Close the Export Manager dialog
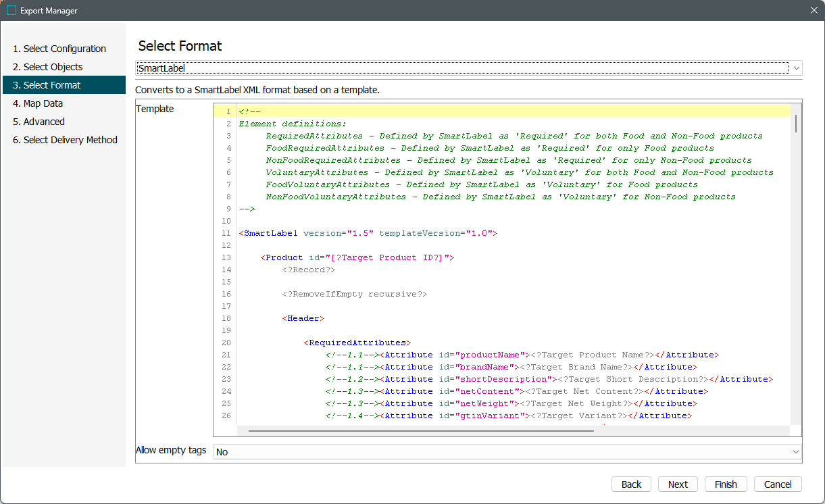 tap(814, 10)
